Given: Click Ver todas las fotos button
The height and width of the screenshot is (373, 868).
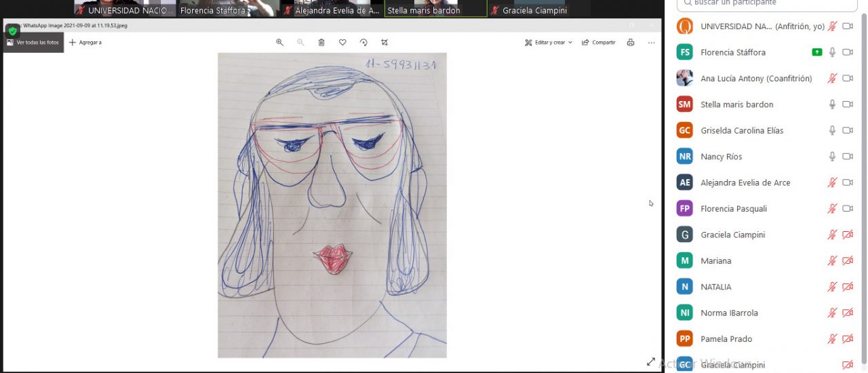Looking at the screenshot, I should tap(33, 42).
